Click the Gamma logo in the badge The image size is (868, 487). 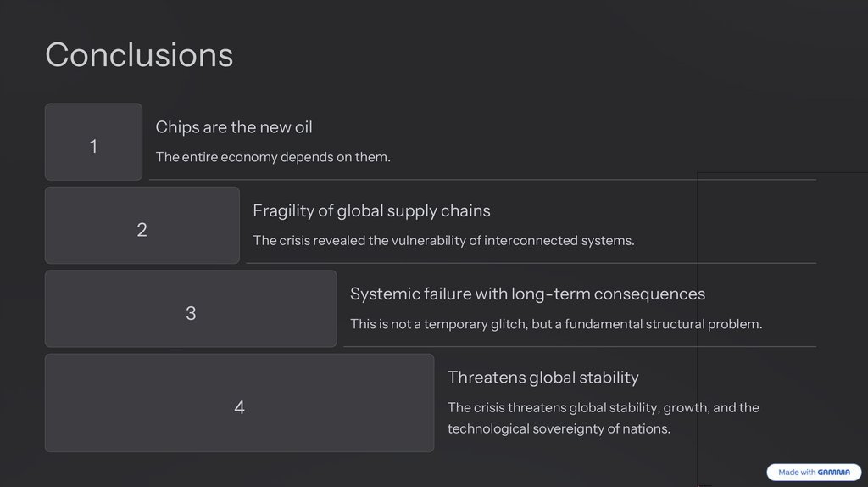834,473
